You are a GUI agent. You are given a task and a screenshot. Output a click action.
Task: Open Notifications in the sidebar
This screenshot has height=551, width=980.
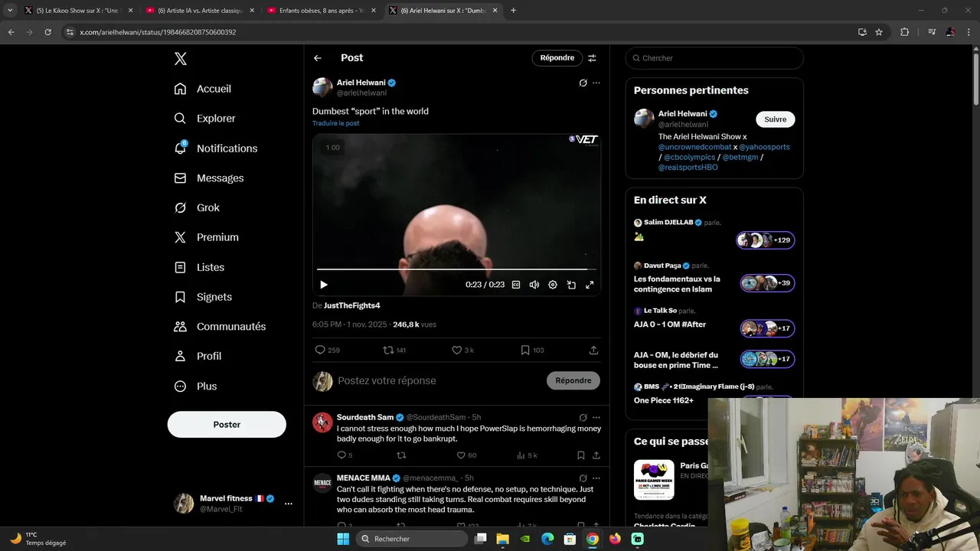pyautogui.click(x=216, y=148)
